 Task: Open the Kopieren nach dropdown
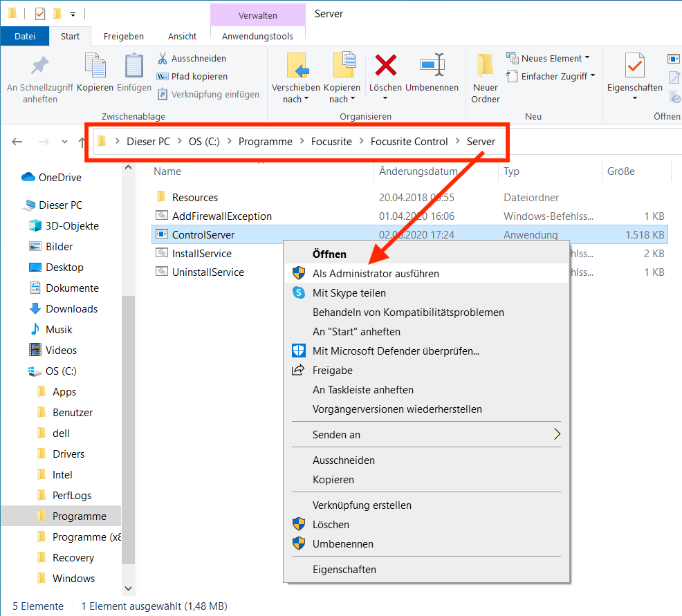pos(342,99)
